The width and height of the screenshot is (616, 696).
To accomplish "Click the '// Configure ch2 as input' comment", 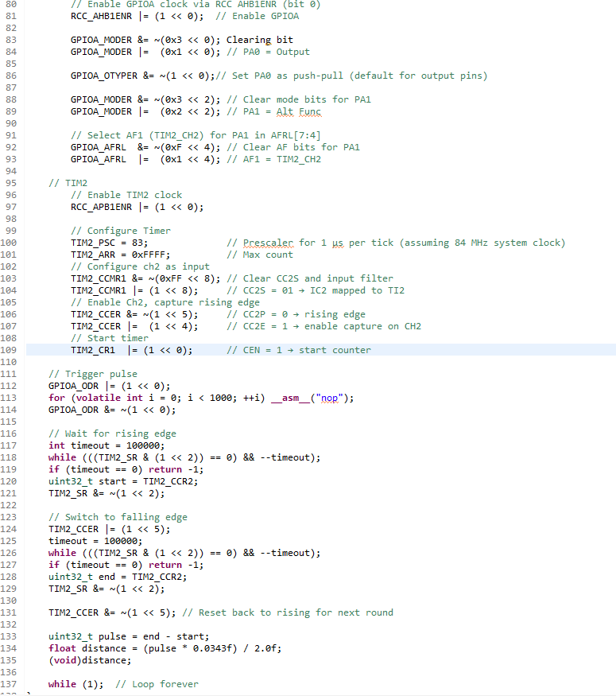I will (140, 266).
